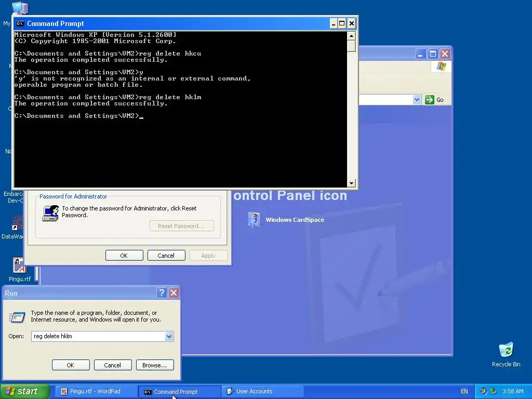532x399 pixels.
Task: Click the Open text field containing reg delete hklm
Action: point(98,336)
